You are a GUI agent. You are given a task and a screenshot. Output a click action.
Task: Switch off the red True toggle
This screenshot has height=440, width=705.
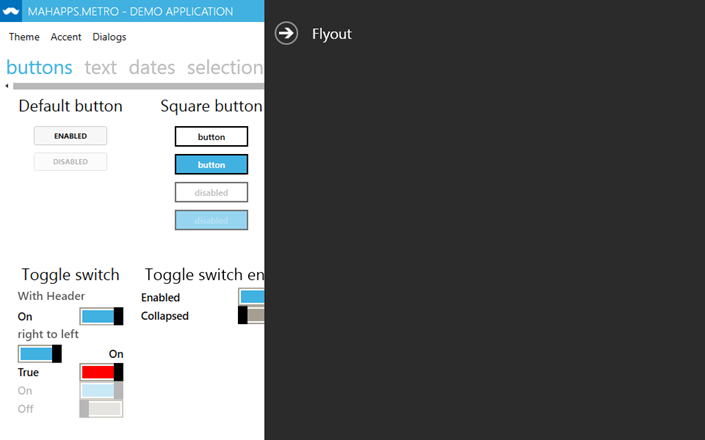pyautogui.click(x=101, y=372)
